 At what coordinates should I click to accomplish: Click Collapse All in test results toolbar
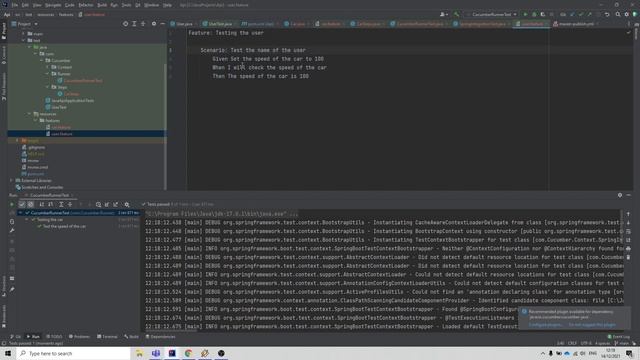[70, 204]
